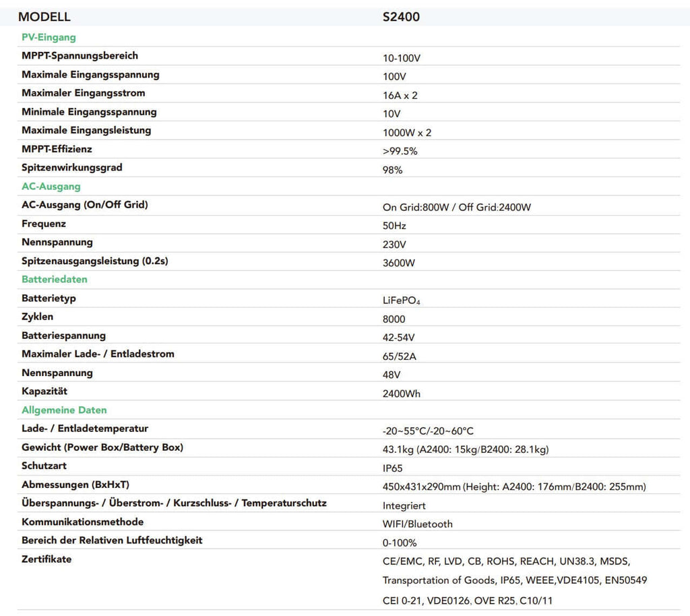Click the certificate line starting CE/EMC, RF
Image resolution: width=690 pixels, height=616 pixels.
point(507,562)
